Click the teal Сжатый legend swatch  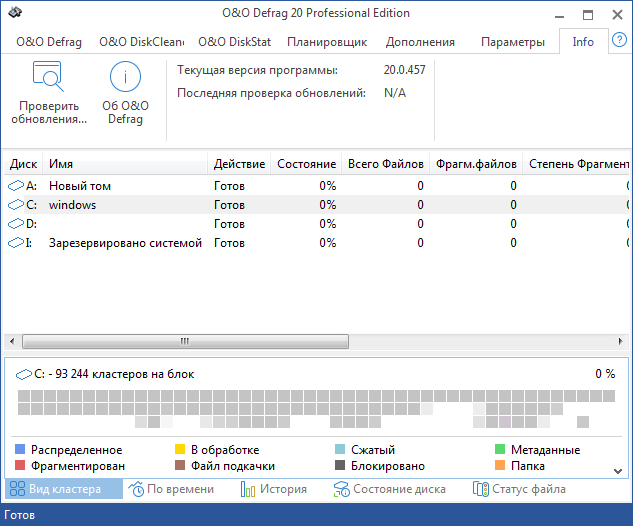(340, 449)
